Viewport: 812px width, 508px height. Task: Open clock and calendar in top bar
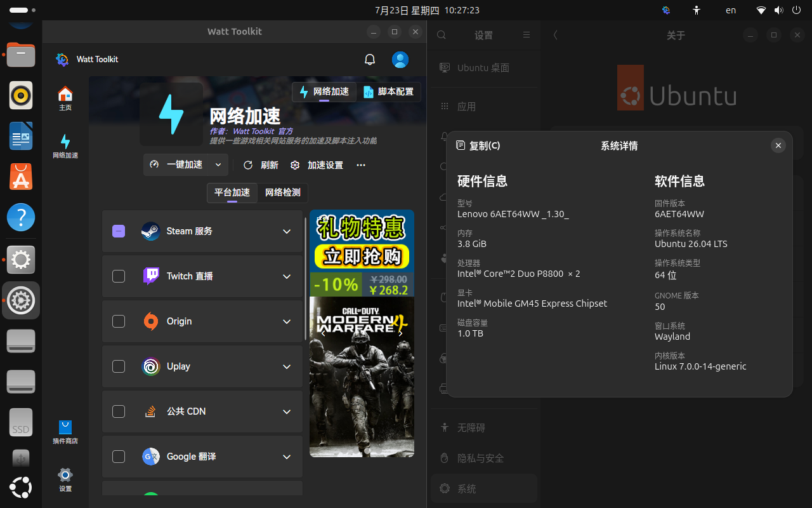[427, 10]
